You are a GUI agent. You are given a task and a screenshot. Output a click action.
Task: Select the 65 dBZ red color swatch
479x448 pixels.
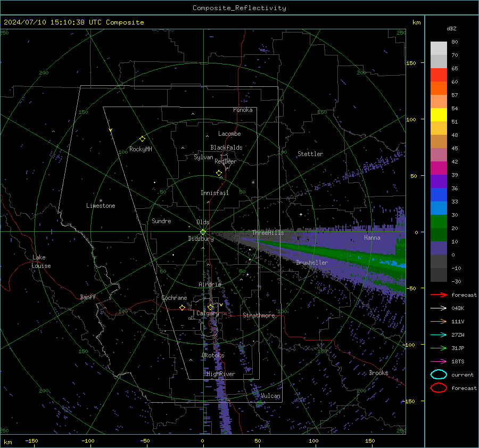coord(439,75)
